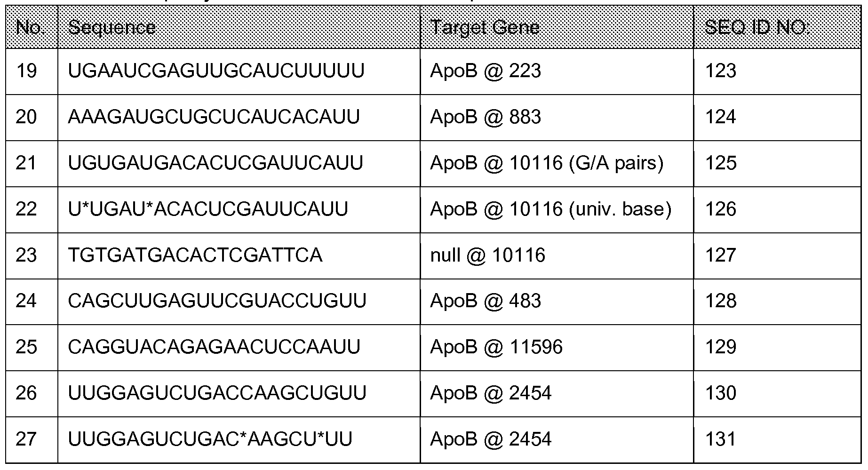The image size is (868, 470).
Task: Click the ApoB @ 10116 (univ. base) cell
Action: pos(550,209)
